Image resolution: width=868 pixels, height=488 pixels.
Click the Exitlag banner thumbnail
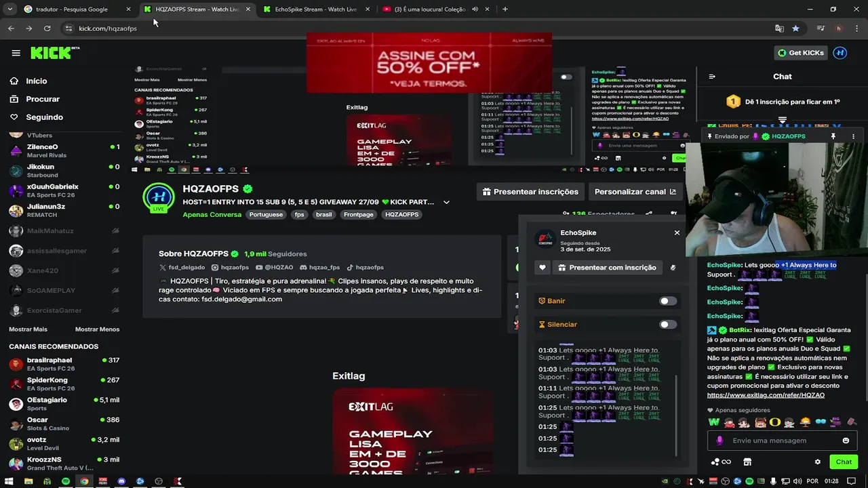412,431
